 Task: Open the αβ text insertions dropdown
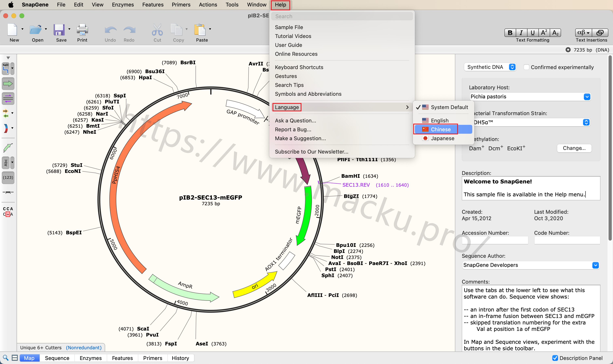[583, 33]
